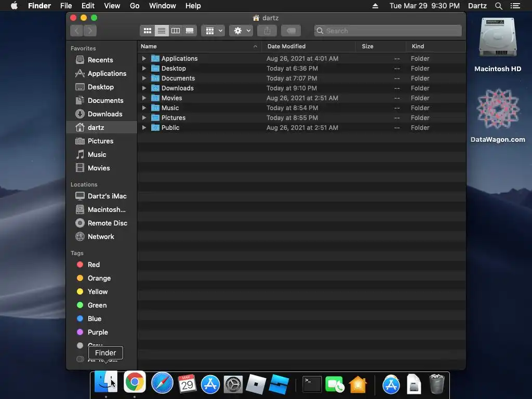Select Network under Locations

point(101,237)
